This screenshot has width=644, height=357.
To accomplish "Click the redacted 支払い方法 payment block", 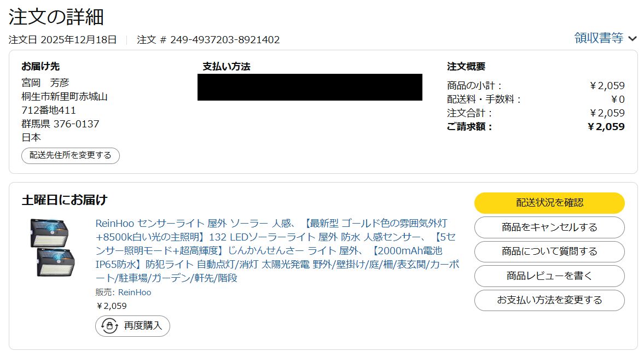I will (310, 87).
